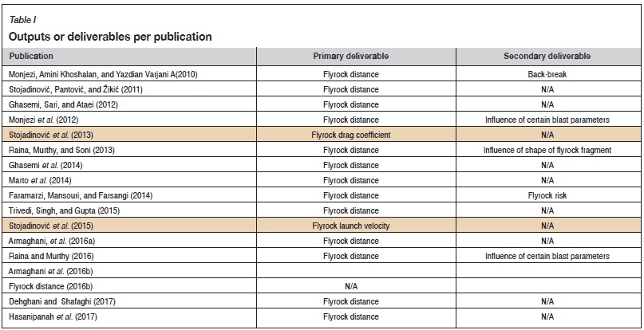Image resolution: width=644 pixels, height=330 pixels.
Task: Select the "Flyrock risk" cell
Action: point(547,195)
